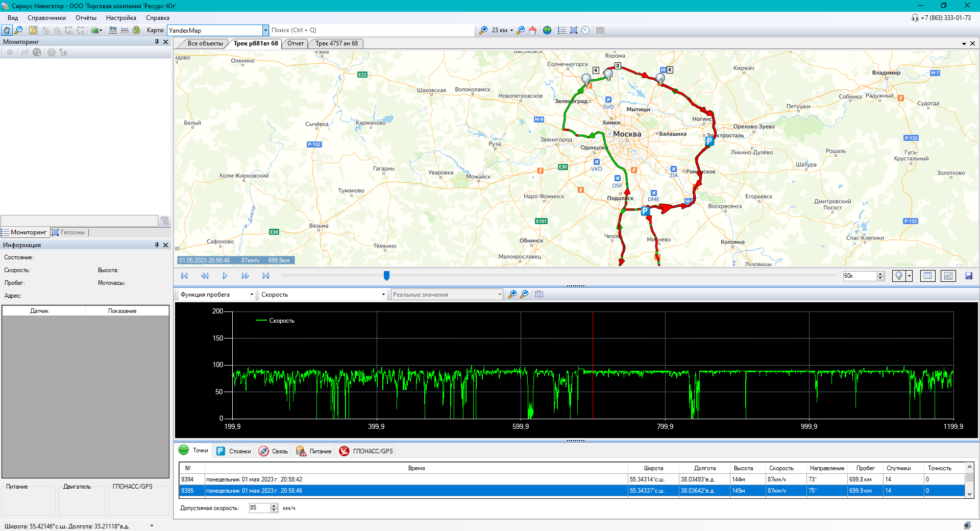Open the Карта YandexMap dropdown
980x531 pixels.
(265, 31)
